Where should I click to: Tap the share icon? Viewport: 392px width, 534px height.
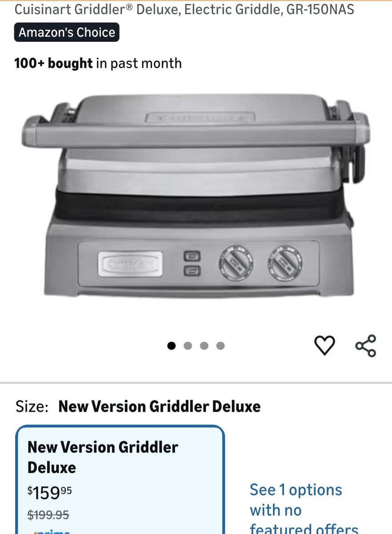365,346
